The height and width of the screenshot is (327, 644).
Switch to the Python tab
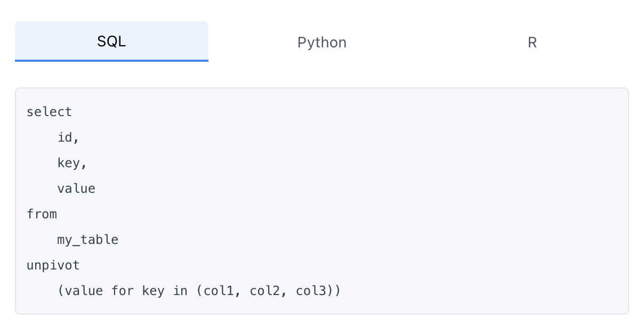tap(322, 43)
